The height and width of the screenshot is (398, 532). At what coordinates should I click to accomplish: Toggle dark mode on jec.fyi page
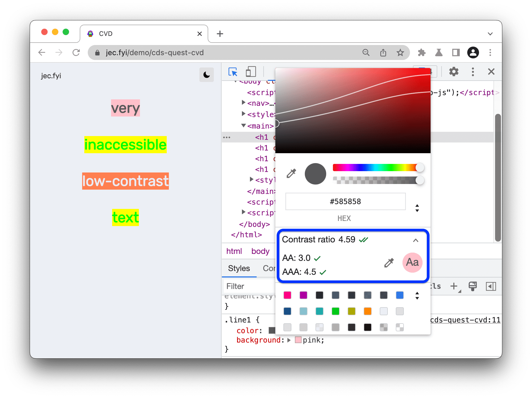coord(206,75)
